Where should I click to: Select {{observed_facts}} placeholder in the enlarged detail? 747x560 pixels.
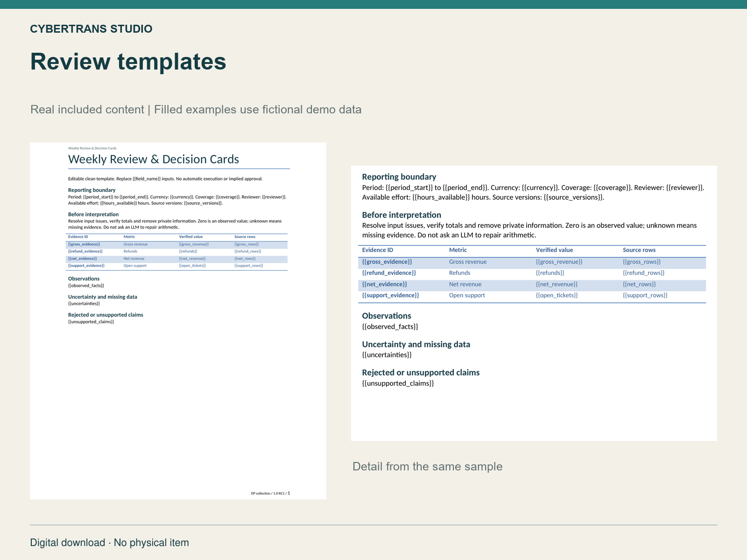coord(390,327)
